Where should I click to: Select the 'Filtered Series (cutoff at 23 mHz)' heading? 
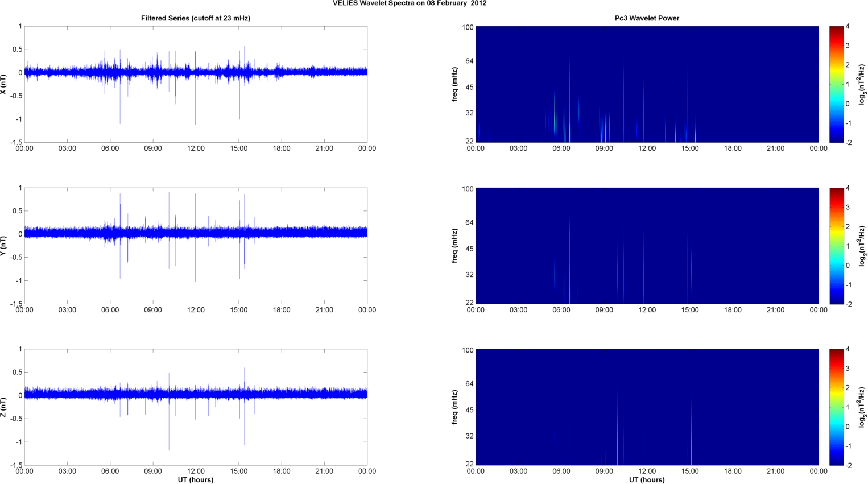coord(196,18)
